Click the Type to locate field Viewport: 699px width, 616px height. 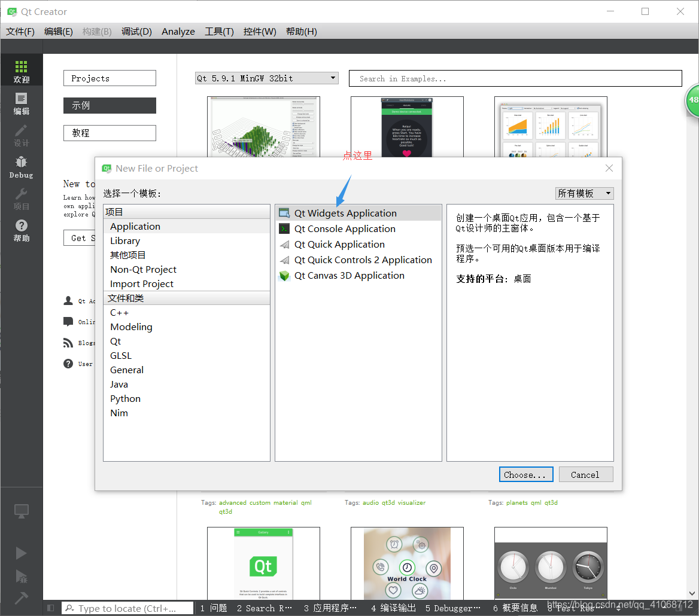[x=127, y=608]
